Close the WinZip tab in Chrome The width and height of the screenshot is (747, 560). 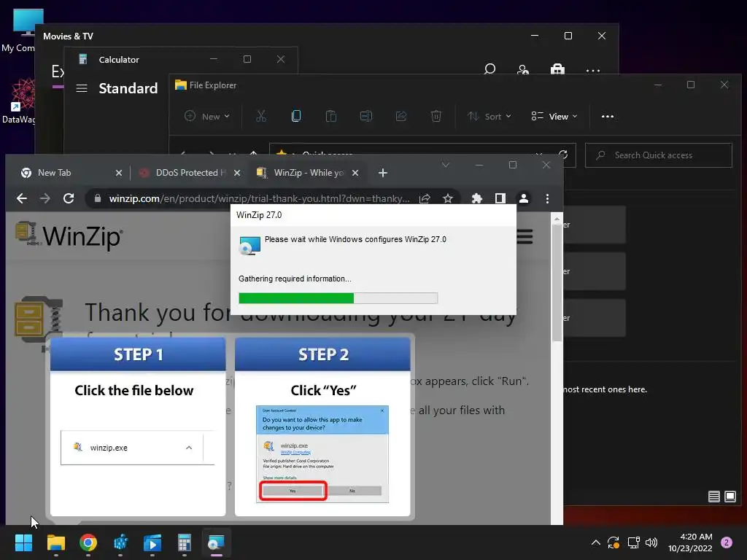click(x=355, y=173)
